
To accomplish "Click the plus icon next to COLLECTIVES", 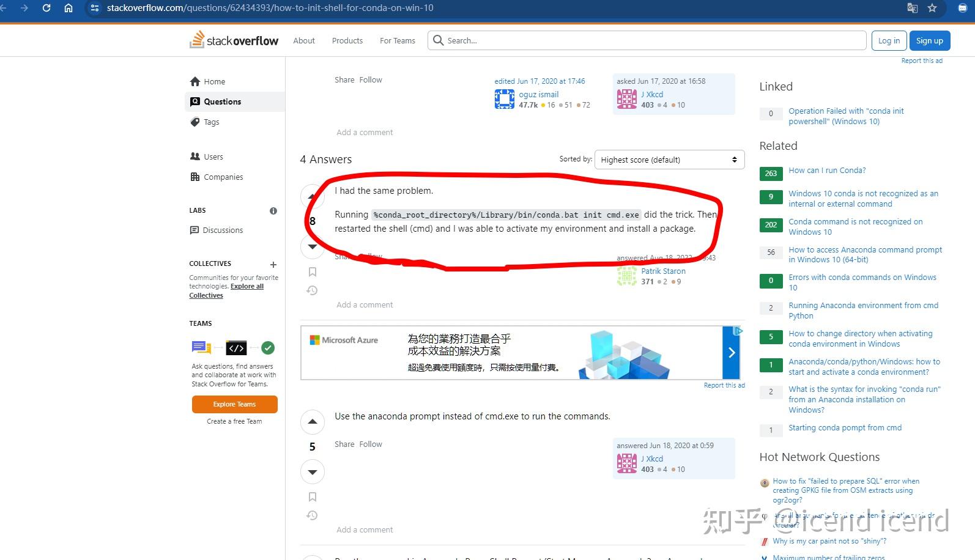I will point(273,265).
